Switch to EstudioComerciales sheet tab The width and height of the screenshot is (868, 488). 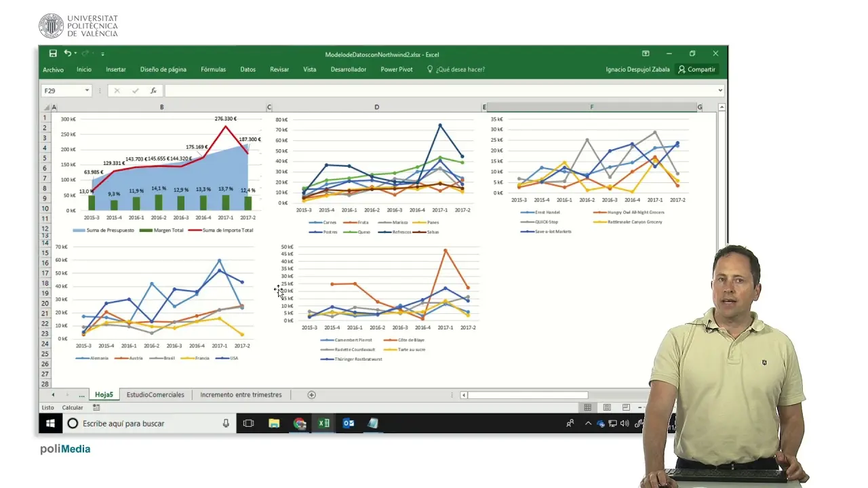tap(155, 395)
